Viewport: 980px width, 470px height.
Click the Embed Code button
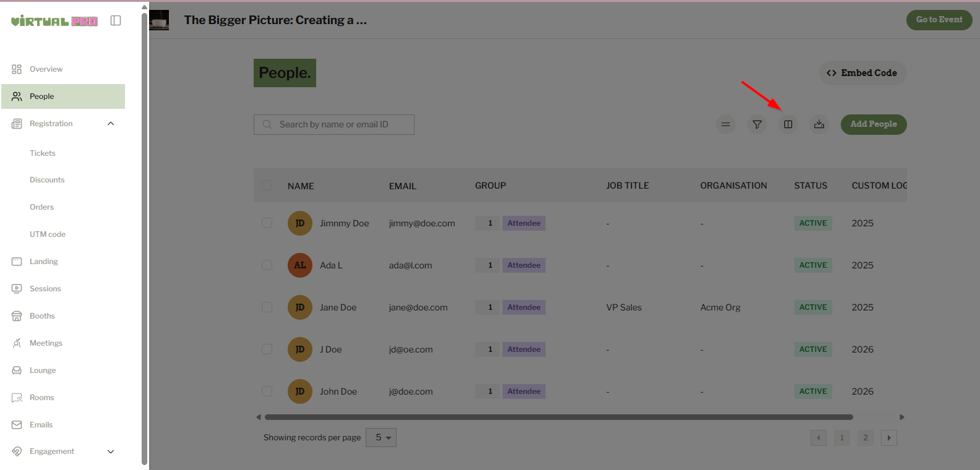click(x=862, y=73)
